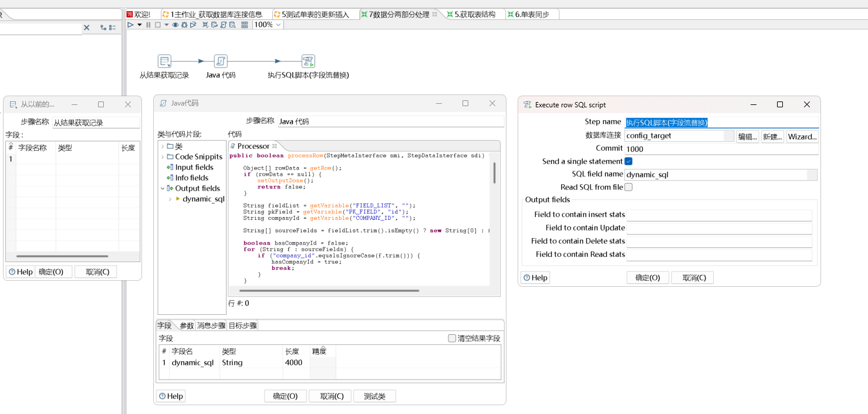Replay the transformation from toolbar
Image resolution: width=868 pixels, height=414 pixels.
click(x=193, y=25)
